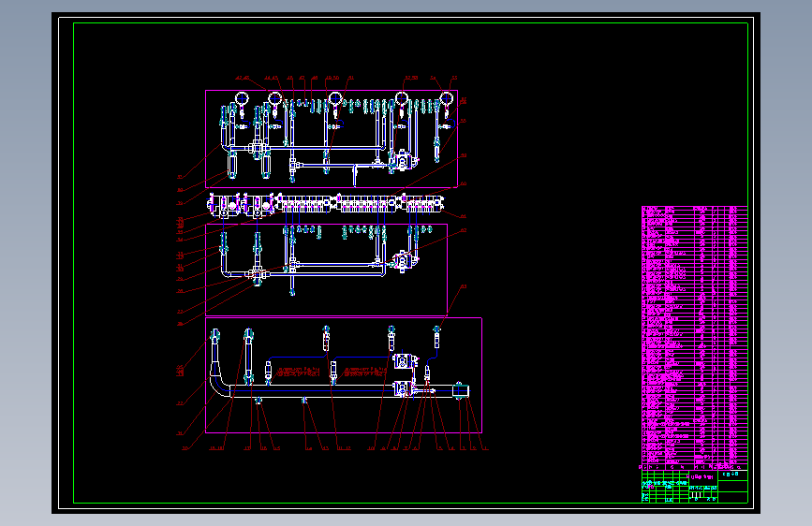
Task: Click the magenta parts list table
Action: [x=694, y=338]
